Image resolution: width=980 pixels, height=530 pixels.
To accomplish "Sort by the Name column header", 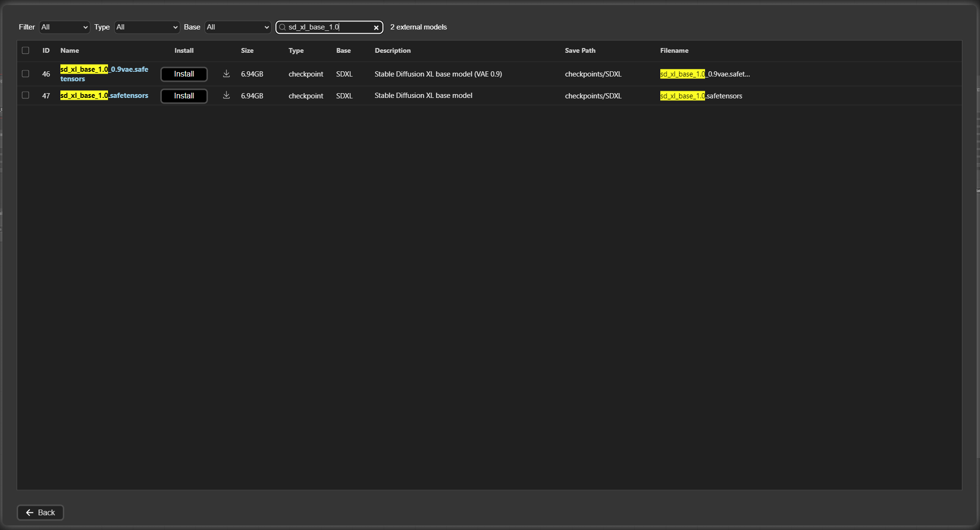I will (x=69, y=50).
